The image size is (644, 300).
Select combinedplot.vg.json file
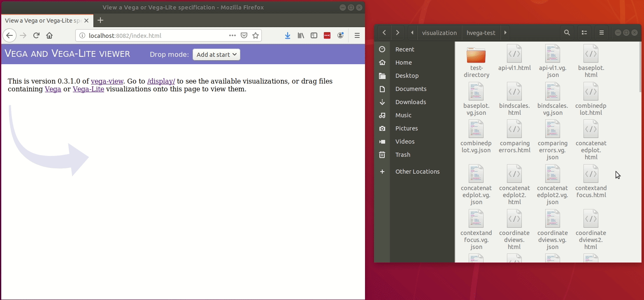(x=476, y=137)
